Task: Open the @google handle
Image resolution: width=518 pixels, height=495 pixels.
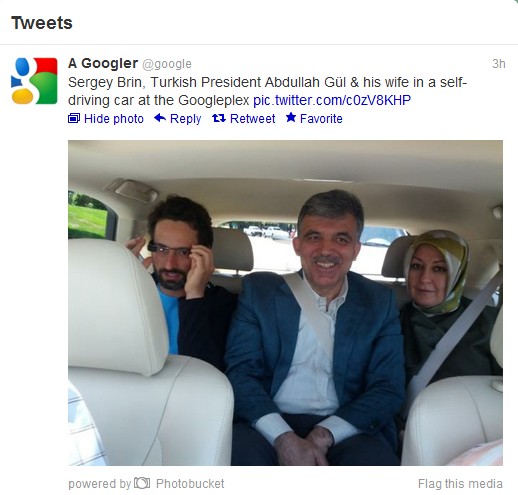Action: coord(167,64)
